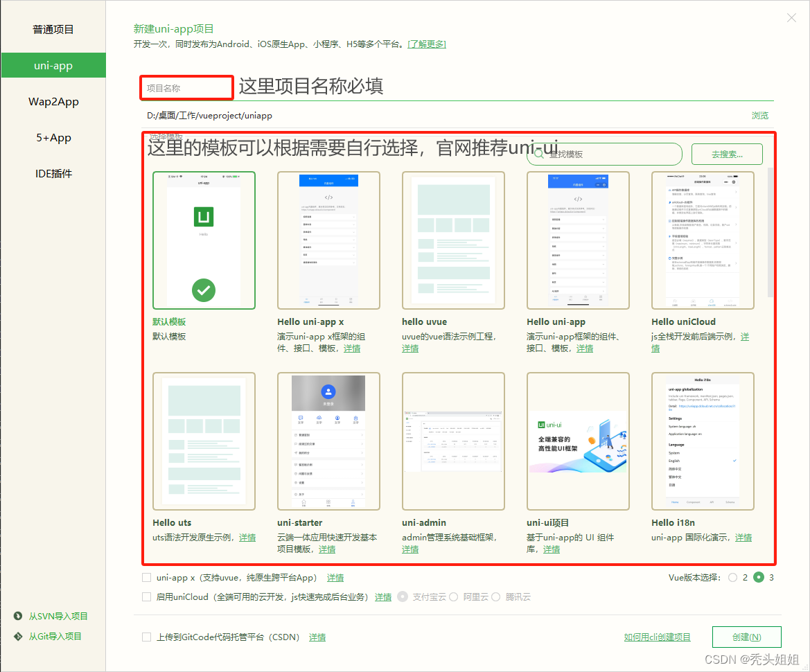Select 腾讯云 radio option

tap(496, 596)
